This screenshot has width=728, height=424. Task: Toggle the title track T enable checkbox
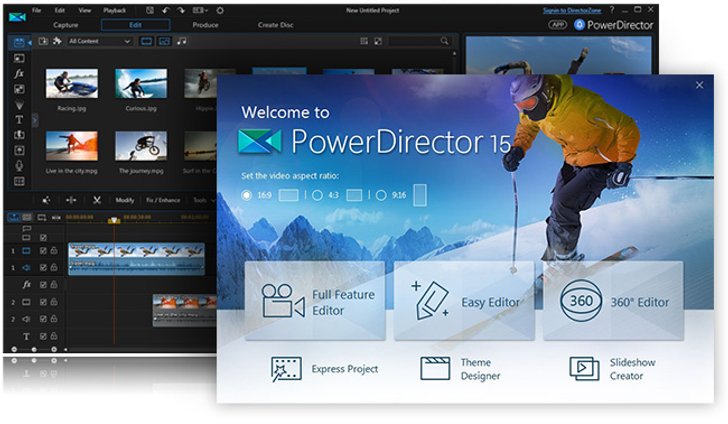pos(43,336)
